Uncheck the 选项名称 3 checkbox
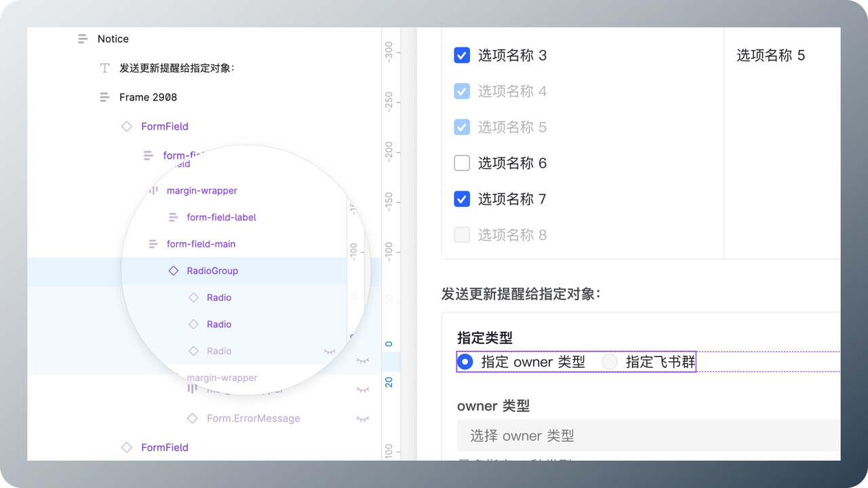This screenshot has width=868, height=488. click(462, 55)
